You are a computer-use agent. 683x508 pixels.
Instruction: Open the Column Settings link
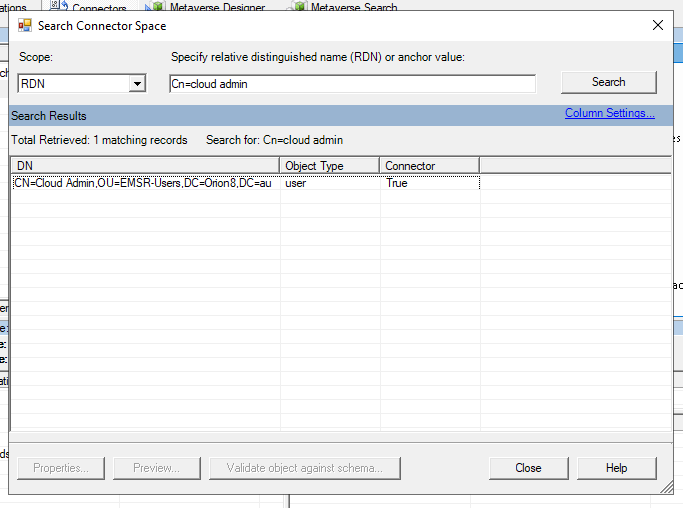click(x=609, y=113)
